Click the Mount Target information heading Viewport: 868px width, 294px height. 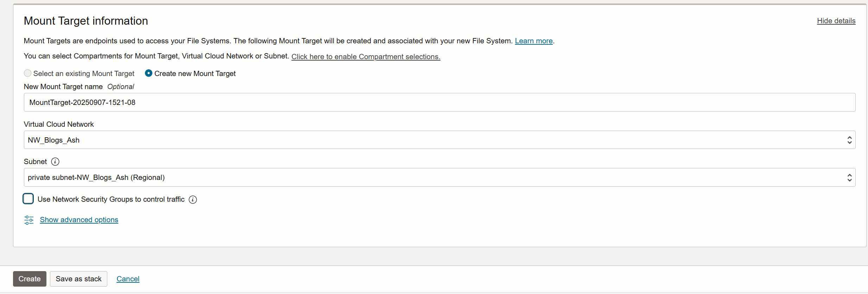(86, 21)
